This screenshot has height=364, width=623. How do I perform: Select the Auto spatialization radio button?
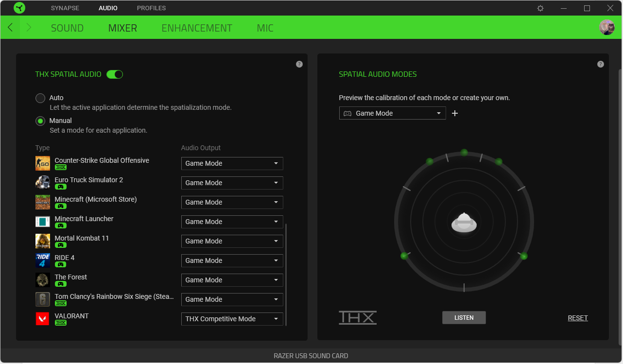click(x=40, y=98)
